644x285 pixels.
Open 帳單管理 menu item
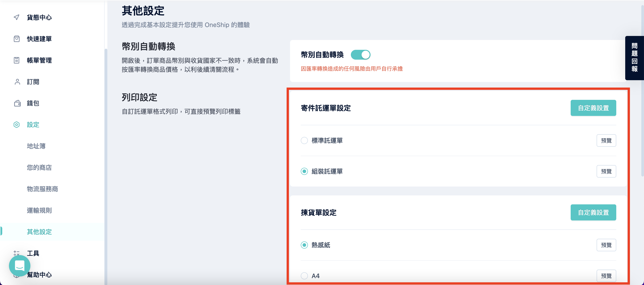[39, 60]
